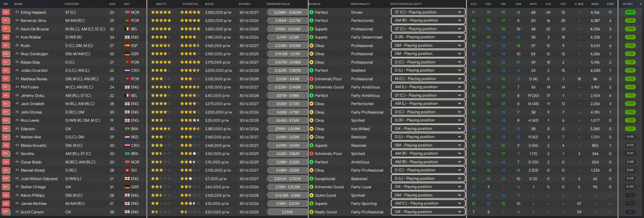Click Manuel Akanji's Fairly Professional personality

pyautogui.click(x=367, y=170)
